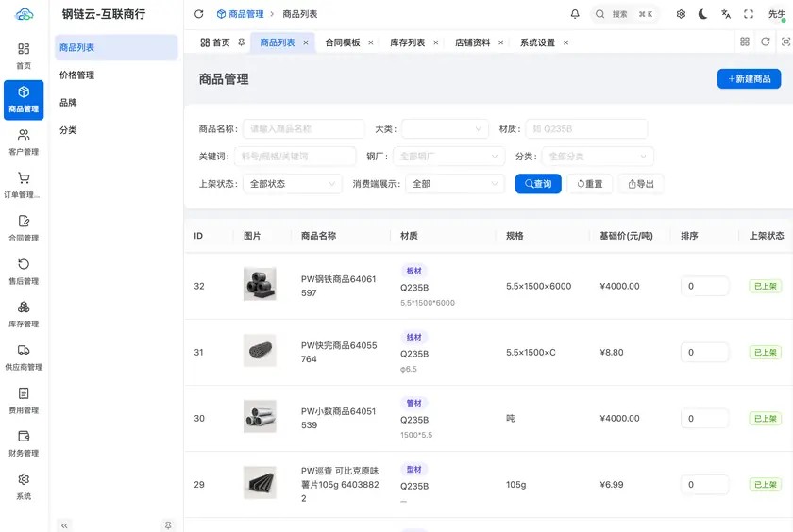
Task: Switch to the 库存列表 tab
Action: (x=407, y=42)
